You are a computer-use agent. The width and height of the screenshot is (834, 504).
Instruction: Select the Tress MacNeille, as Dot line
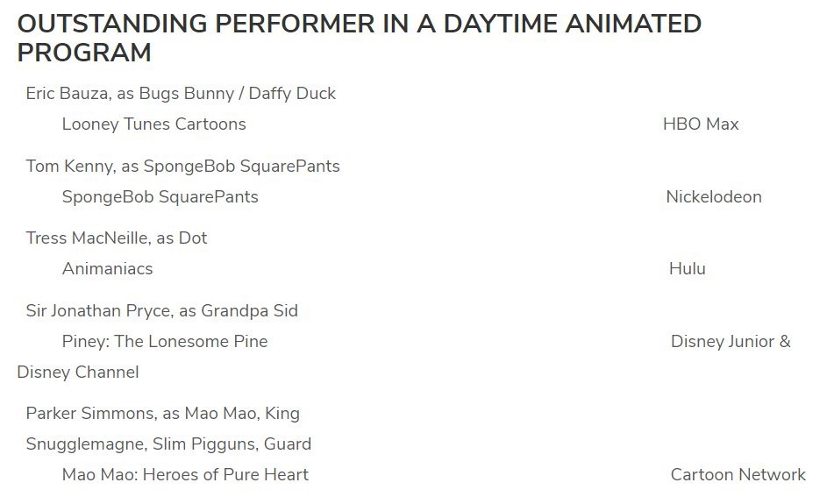(x=117, y=238)
